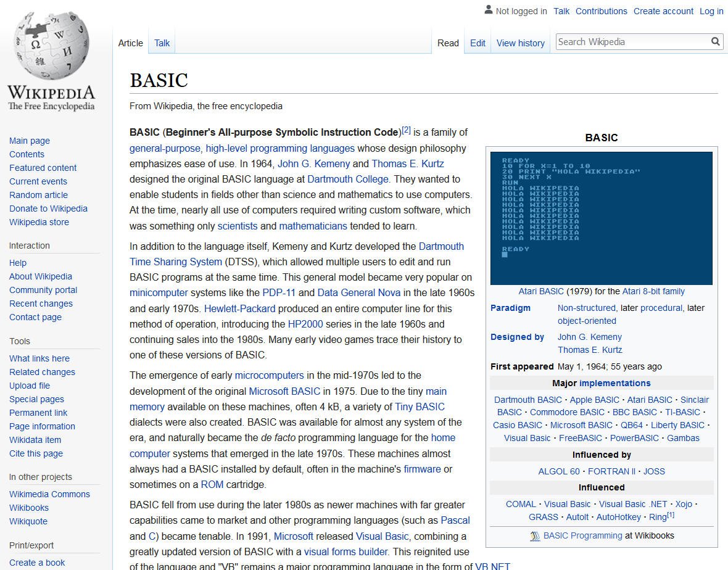The image size is (728, 570).
Task: Open Commodore BASIC in the infobox
Action: [567, 412]
